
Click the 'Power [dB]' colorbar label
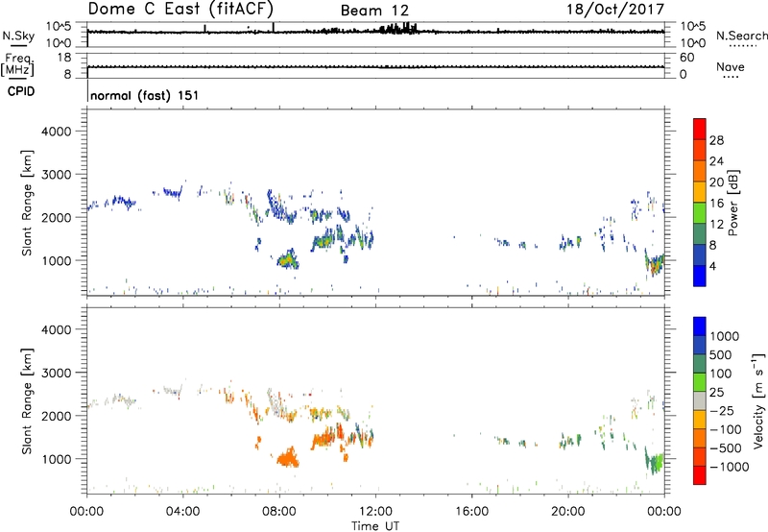(733, 203)
